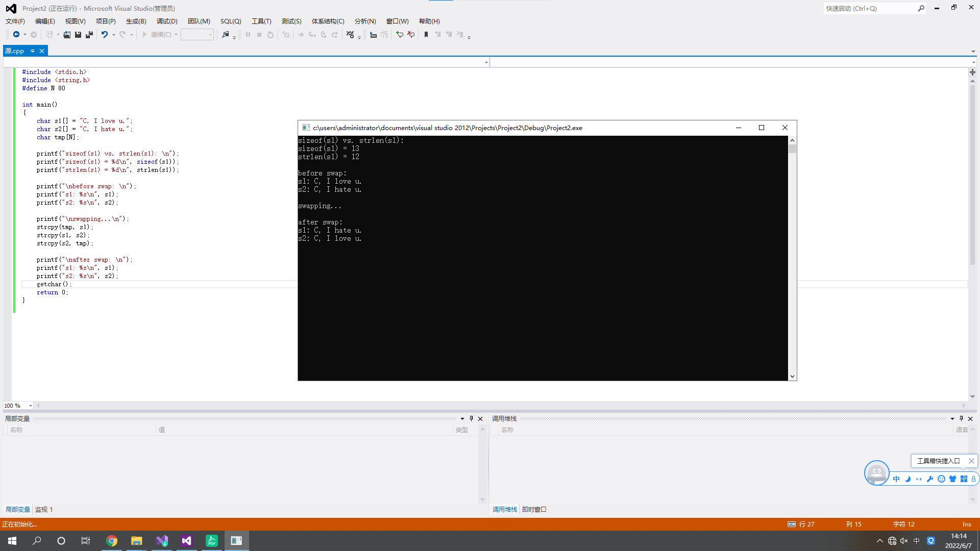Open the 100 % zoom dropdown
980x551 pixels.
[30, 406]
